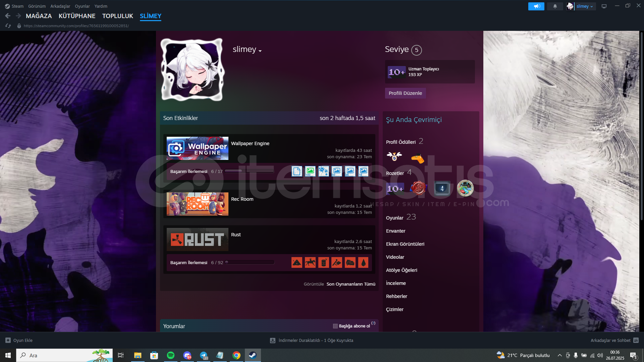Viewport: 644px width, 362px height.
Task: Open the round colorful badge
Action: (x=465, y=188)
